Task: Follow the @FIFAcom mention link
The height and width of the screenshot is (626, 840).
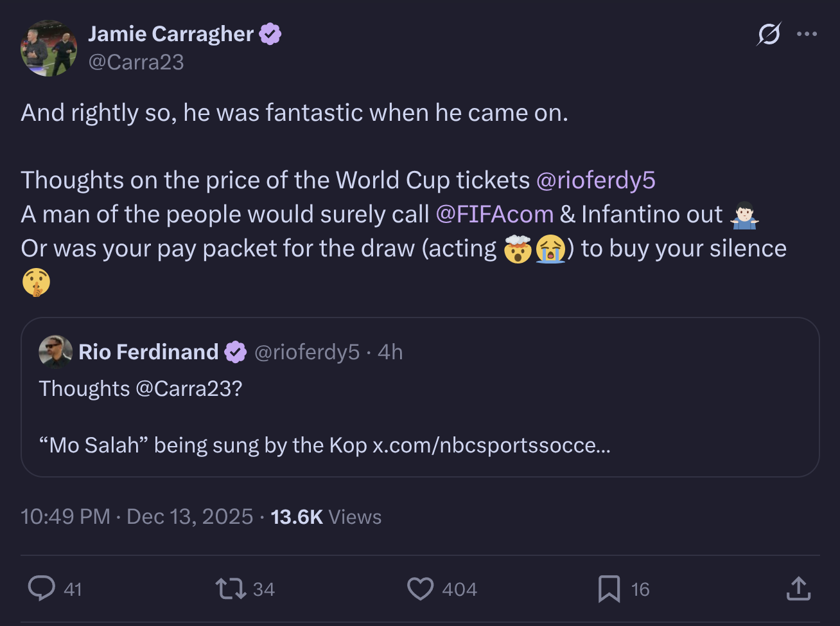Action: (x=494, y=214)
